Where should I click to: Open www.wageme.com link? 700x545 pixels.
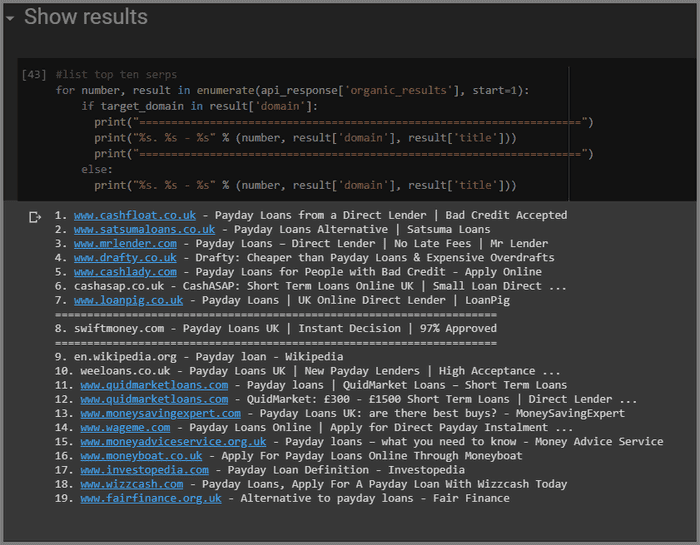(x=125, y=428)
